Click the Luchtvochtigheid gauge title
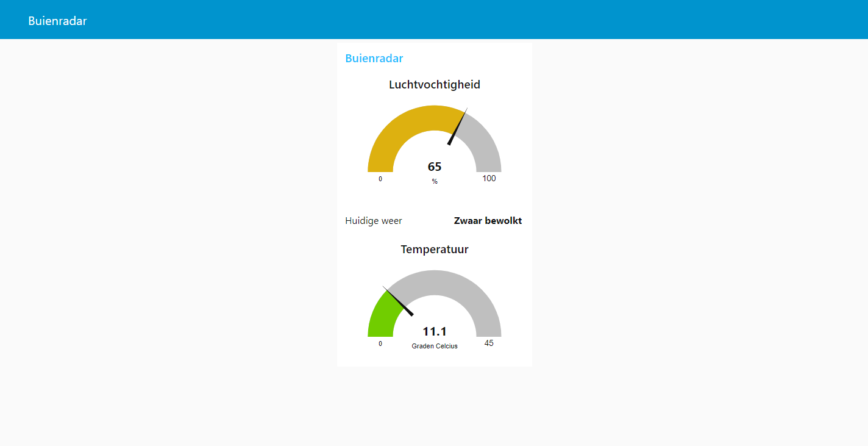This screenshot has height=446, width=868. coord(435,85)
